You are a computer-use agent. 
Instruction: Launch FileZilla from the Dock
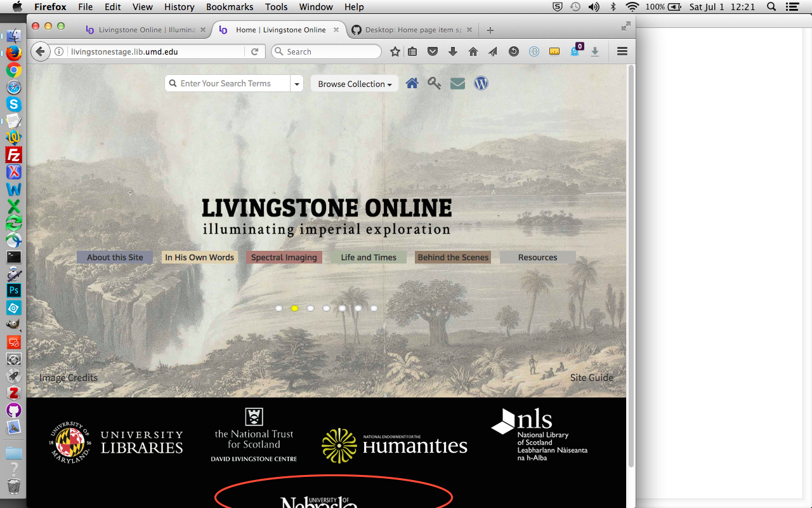click(14, 155)
